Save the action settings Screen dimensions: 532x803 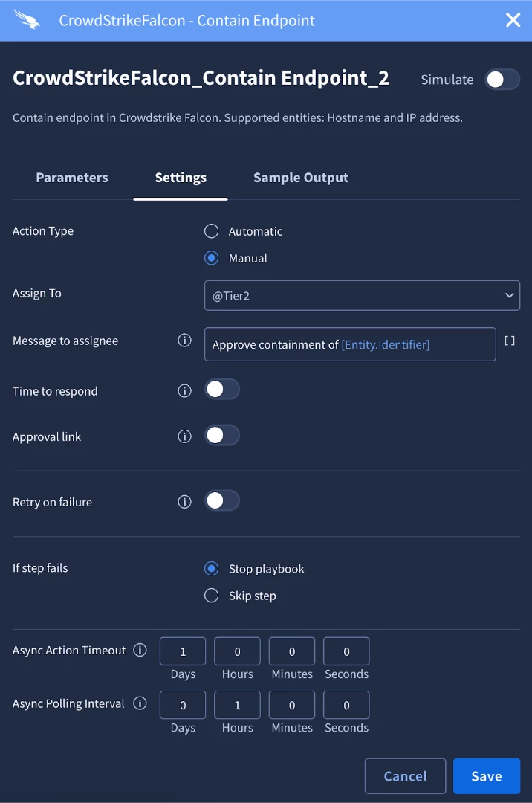coord(487,775)
